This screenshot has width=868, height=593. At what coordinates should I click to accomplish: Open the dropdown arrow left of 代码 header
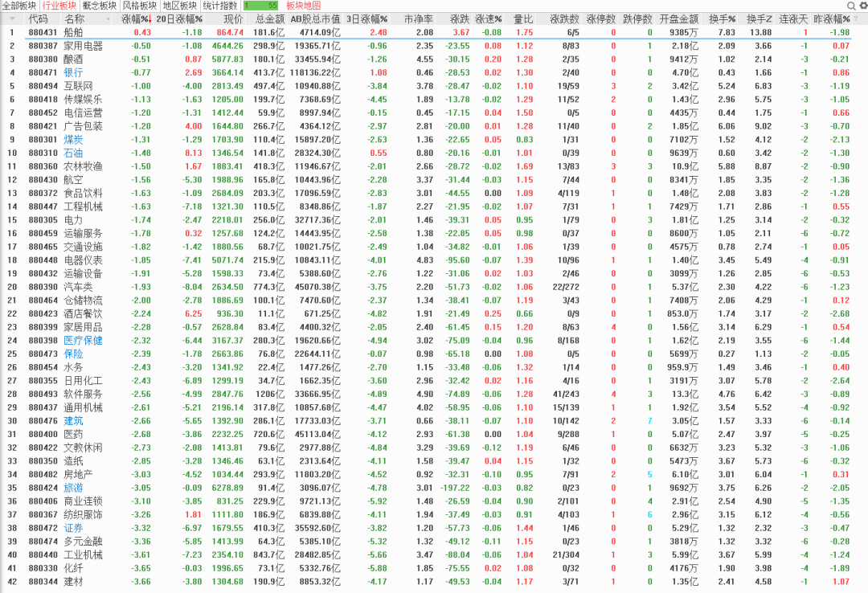12,18
